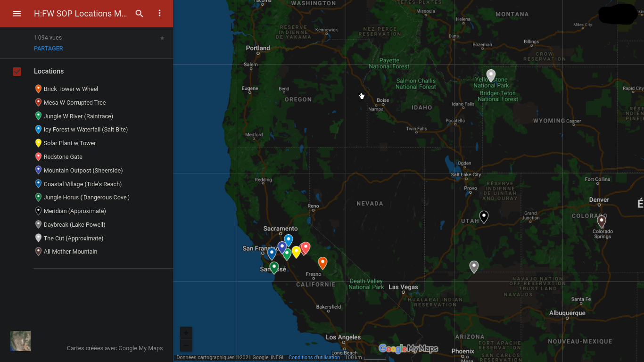
Task: Select All Mother Mountain in the list
Action: [70, 252]
